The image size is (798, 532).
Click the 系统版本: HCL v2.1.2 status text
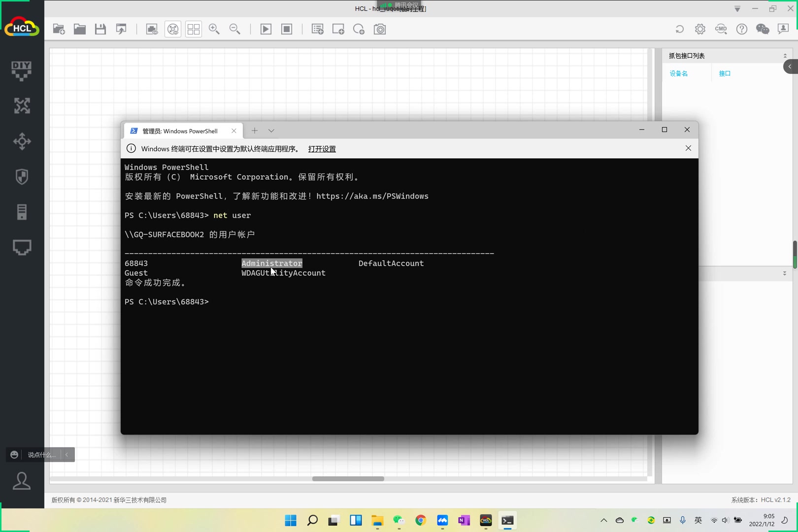click(x=761, y=500)
